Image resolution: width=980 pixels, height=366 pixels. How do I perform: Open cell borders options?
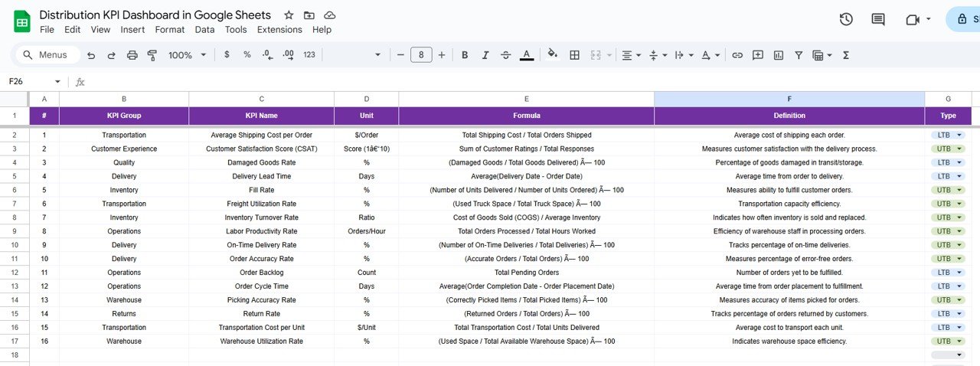pos(575,55)
